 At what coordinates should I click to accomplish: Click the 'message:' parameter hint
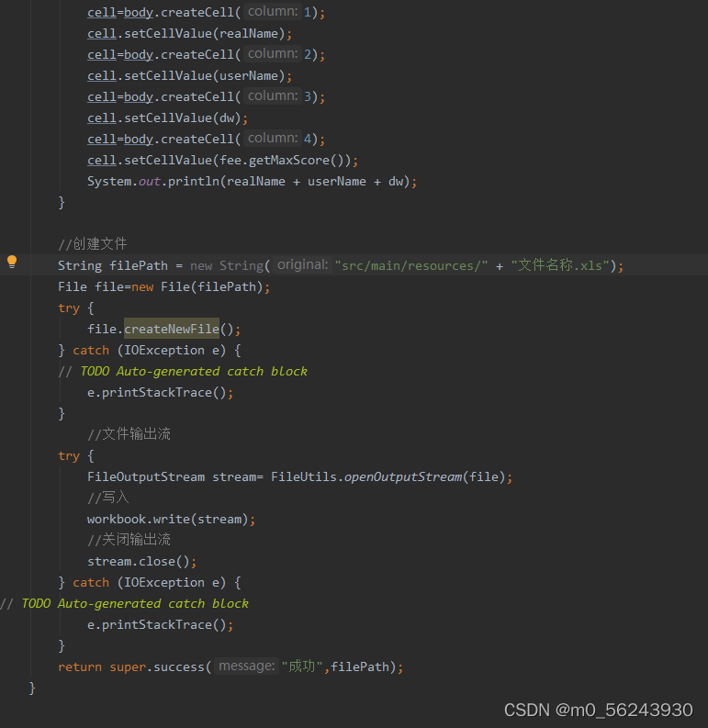(247, 666)
